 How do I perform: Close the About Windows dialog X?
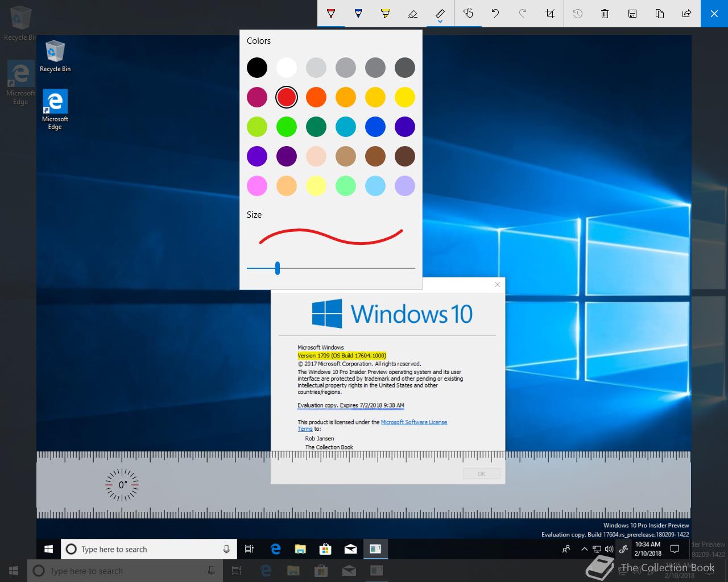(x=498, y=284)
